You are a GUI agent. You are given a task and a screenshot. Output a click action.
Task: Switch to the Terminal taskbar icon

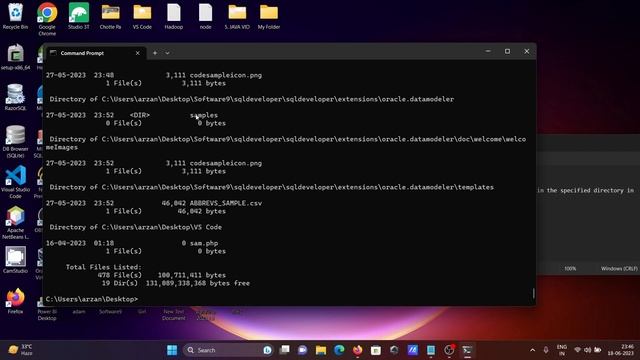coord(467,350)
